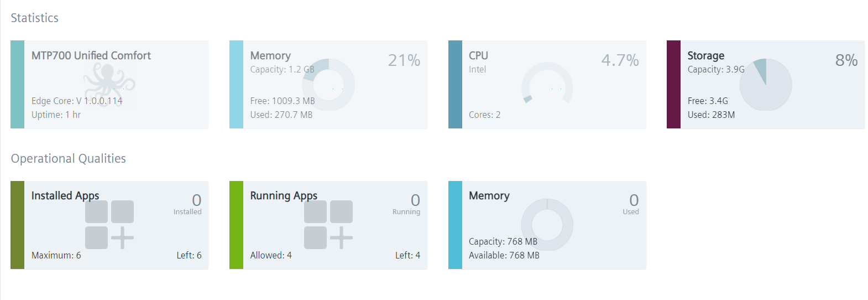Click the 8% storage usage value
This screenshot has width=868, height=300.
click(846, 60)
